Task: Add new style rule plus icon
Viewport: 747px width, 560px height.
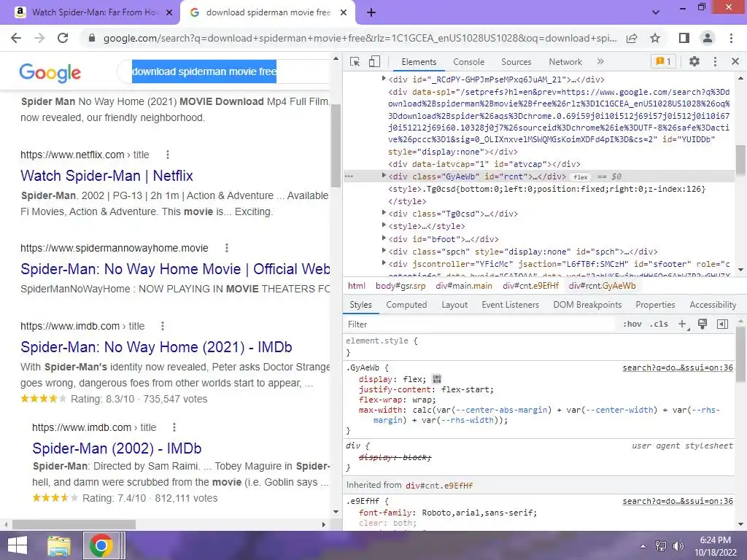Action: tap(683, 324)
